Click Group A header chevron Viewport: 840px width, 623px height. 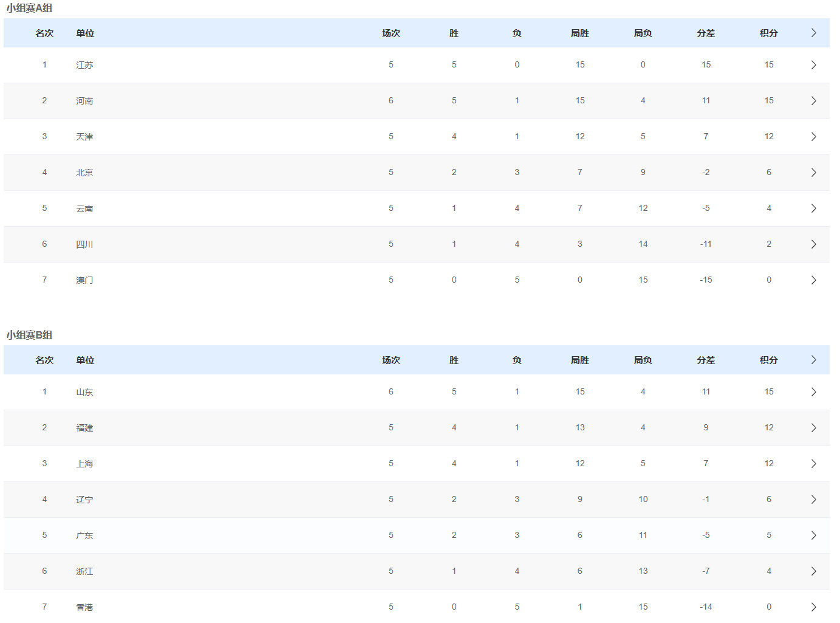pyautogui.click(x=813, y=33)
